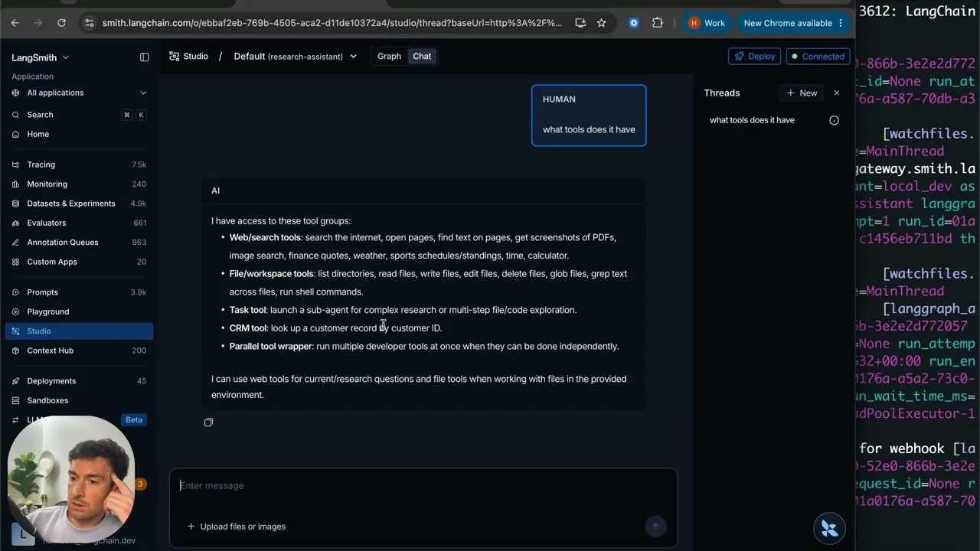
Task: Open the Deployments page
Action: pos(79,381)
